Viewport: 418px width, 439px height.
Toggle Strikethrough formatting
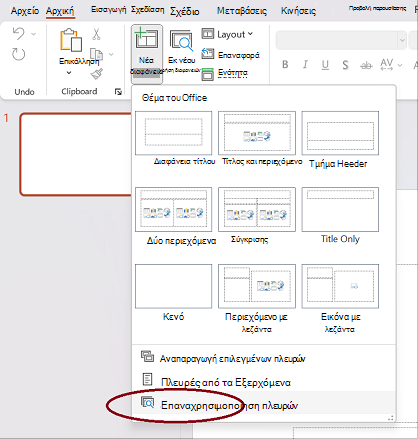[x=366, y=65]
